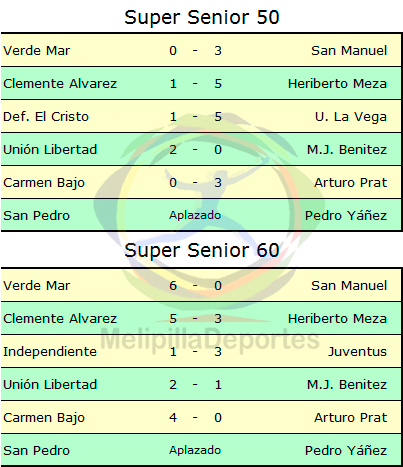Viewport: 403px width, 467px height.
Task: Click Verde Mar in Super Senior 60
Action: click(x=37, y=286)
